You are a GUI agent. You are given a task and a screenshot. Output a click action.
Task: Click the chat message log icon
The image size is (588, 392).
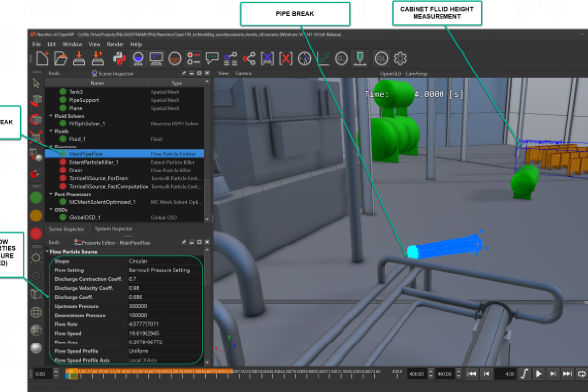pyautogui.click(x=212, y=59)
